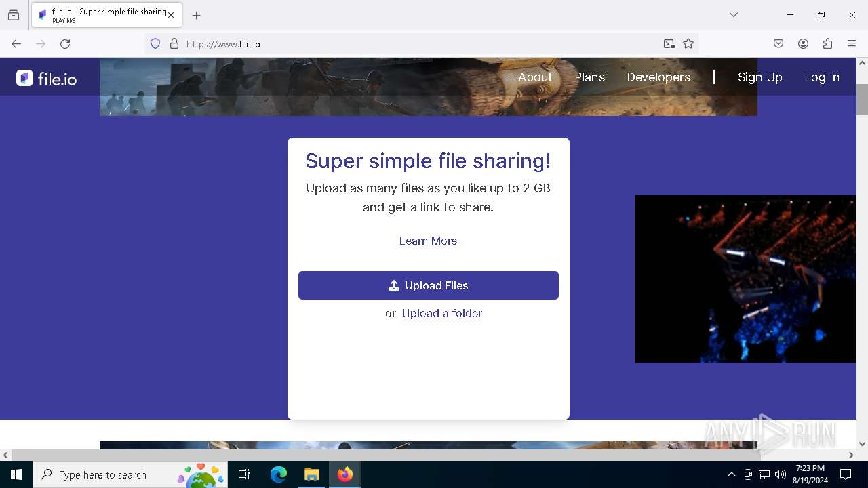Click the 'Super simple file sharing!' heading
868x488 pixels.
click(429, 161)
